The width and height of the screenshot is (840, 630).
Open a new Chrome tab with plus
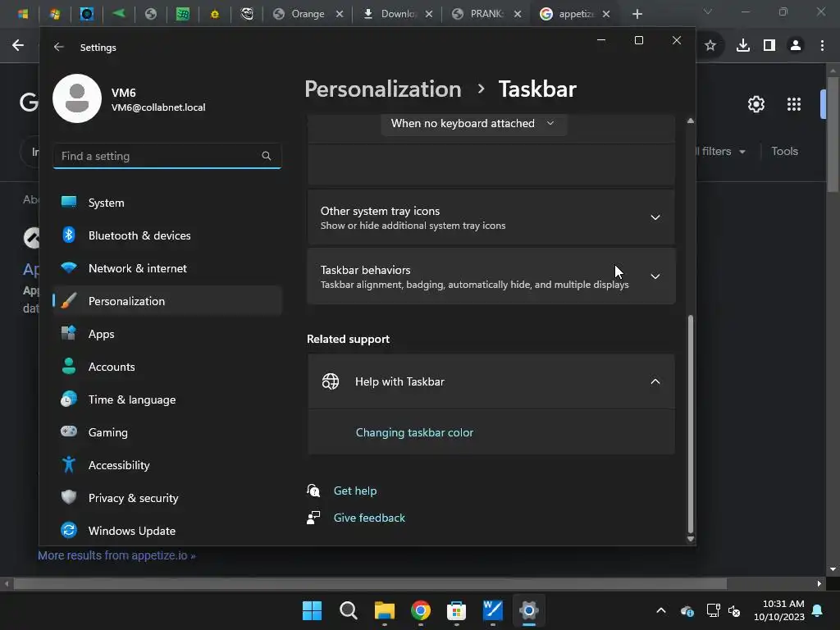click(x=637, y=14)
